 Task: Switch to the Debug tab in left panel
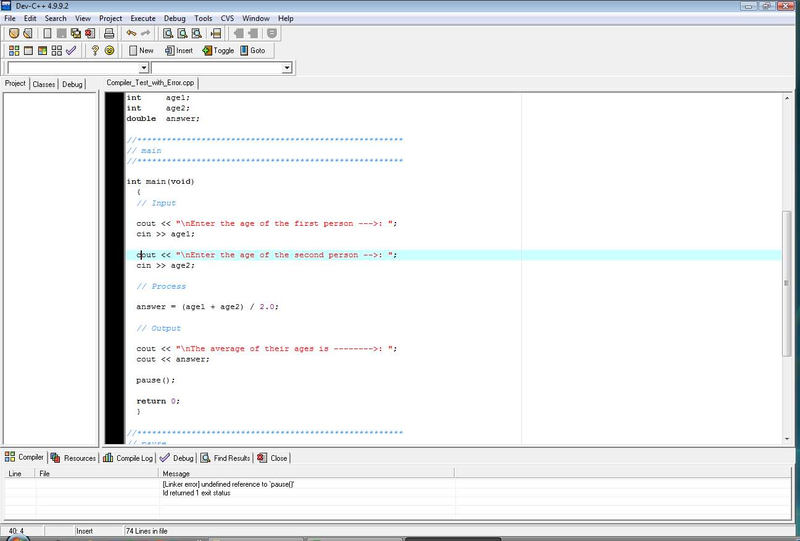72,84
